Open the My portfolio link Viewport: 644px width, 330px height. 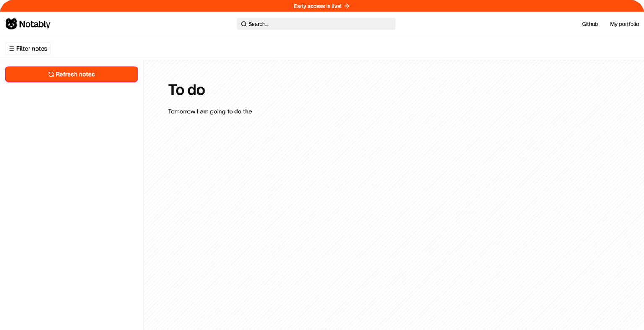coord(624,24)
